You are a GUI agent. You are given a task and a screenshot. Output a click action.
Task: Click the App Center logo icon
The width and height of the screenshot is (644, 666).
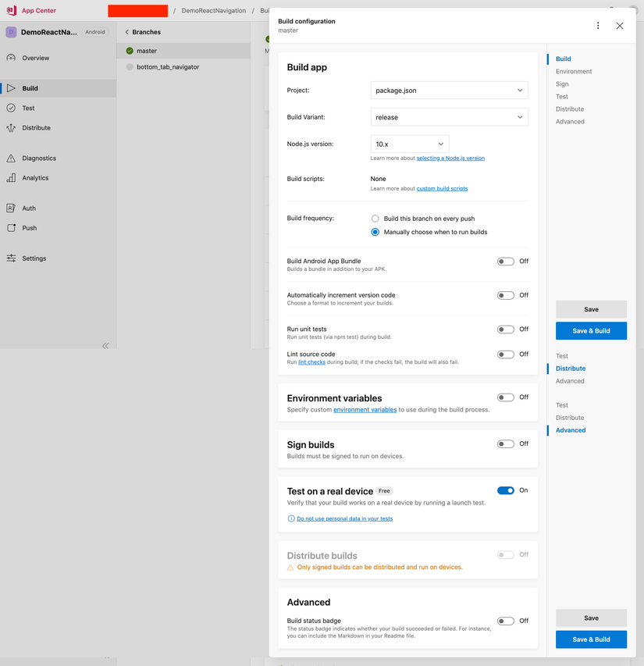pyautogui.click(x=11, y=10)
